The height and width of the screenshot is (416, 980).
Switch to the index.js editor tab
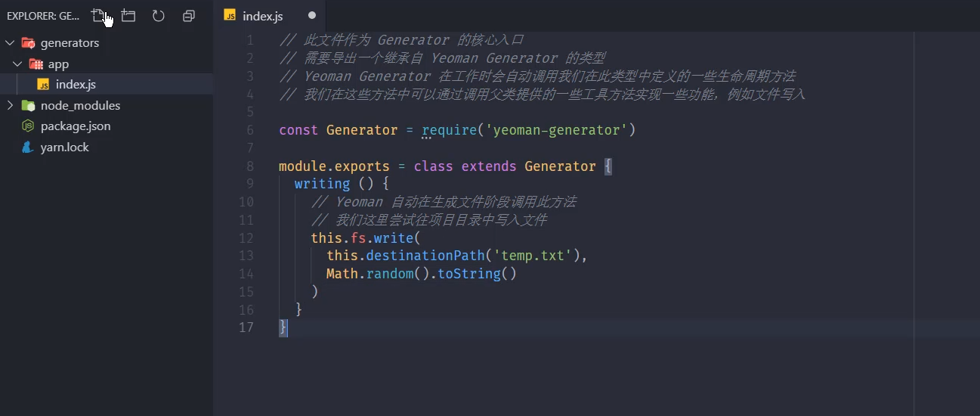point(271,16)
